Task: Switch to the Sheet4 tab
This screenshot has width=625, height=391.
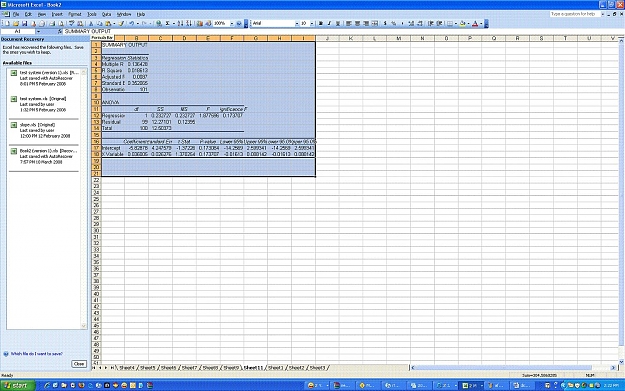Action: (127, 367)
